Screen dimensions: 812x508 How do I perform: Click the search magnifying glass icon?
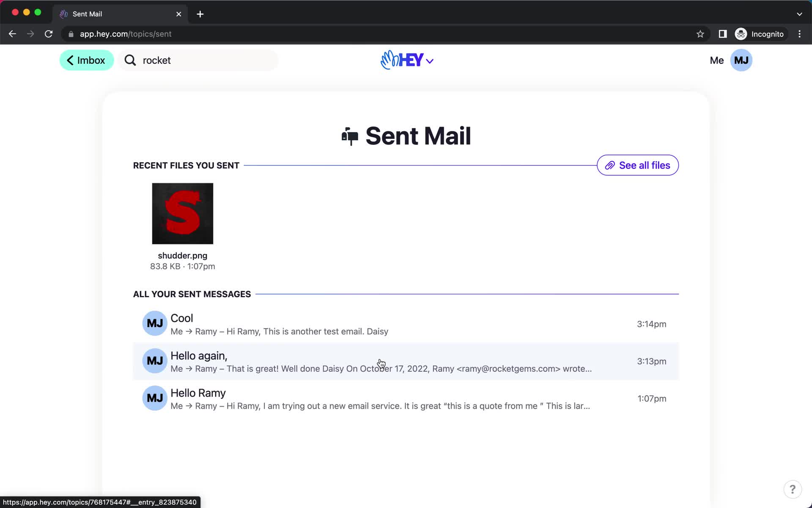[130, 60]
